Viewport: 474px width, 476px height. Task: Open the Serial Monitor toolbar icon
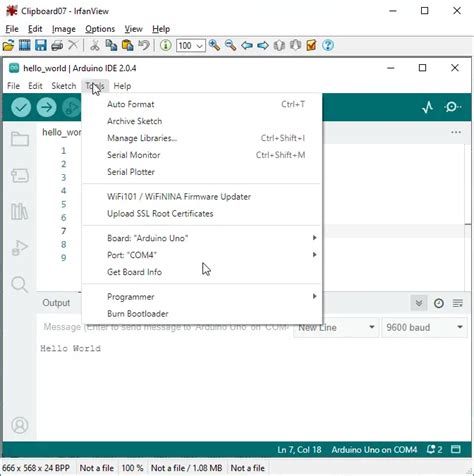point(453,107)
